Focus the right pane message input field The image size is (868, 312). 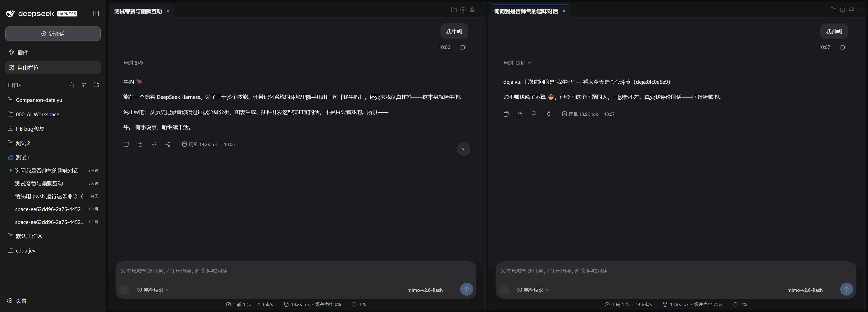(x=676, y=271)
